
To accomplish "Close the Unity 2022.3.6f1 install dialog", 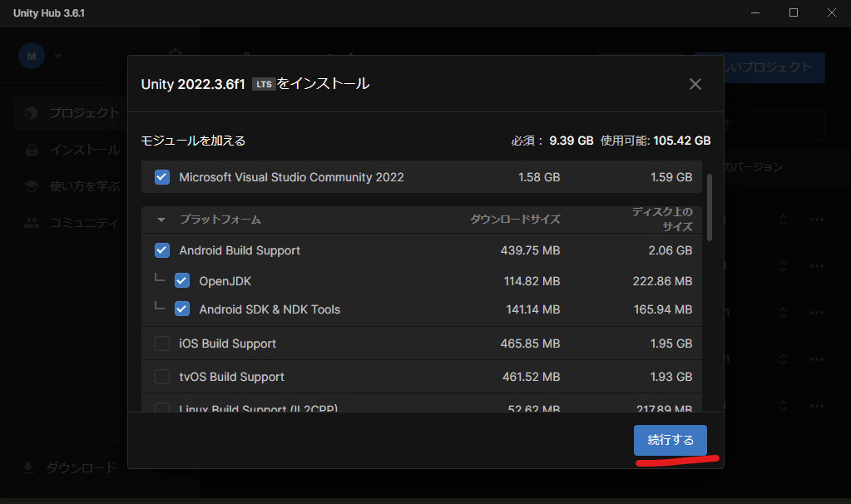I will [695, 84].
